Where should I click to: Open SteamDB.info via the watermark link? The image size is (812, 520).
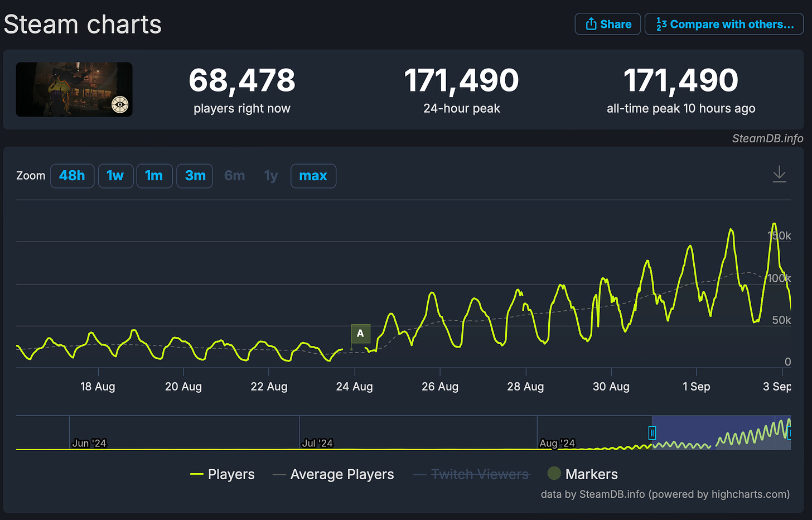pyautogui.click(x=767, y=138)
